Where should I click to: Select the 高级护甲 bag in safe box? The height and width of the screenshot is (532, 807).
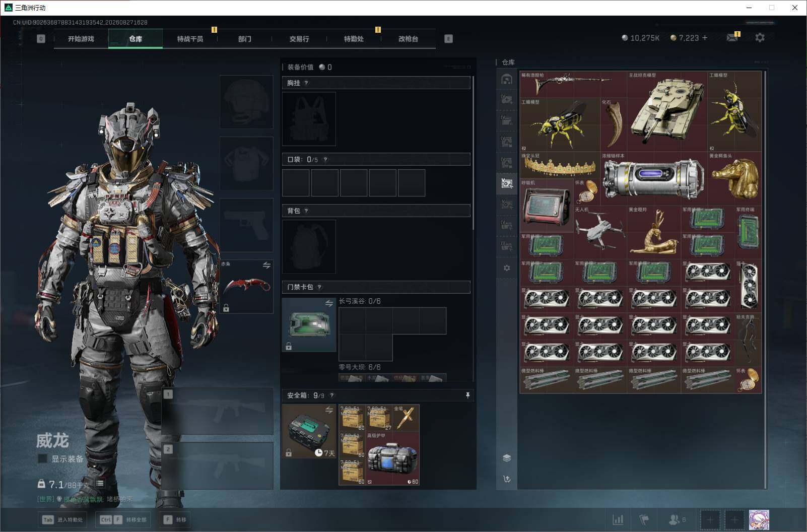coord(393,458)
